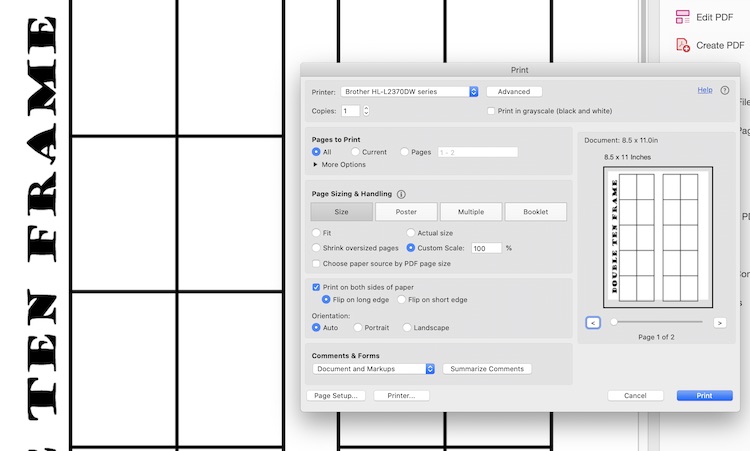Show Page Sizing & Handling info icon
The width and height of the screenshot is (750, 451).
pos(401,194)
